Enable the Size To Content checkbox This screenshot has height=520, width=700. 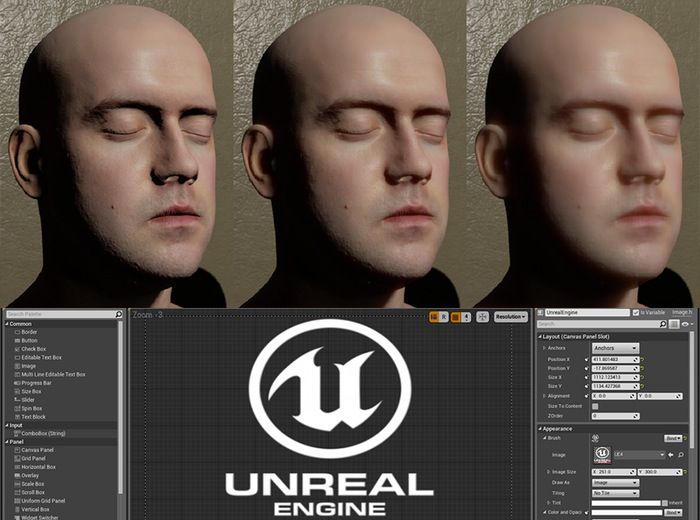[x=596, y=405]
